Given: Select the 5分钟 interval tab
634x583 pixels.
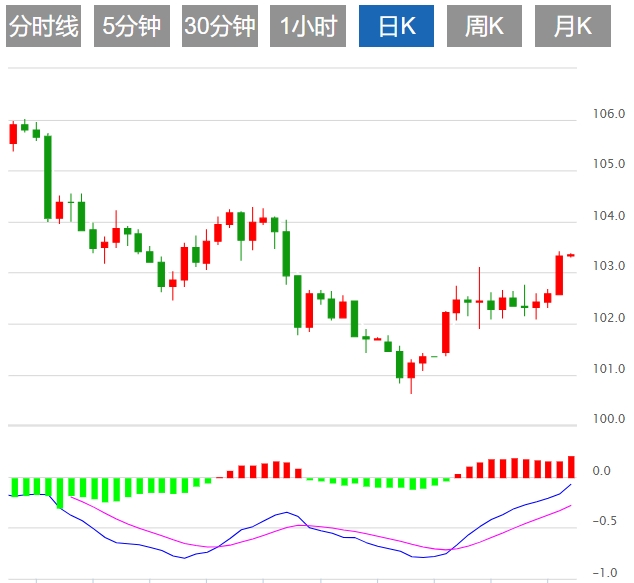Looking at the screenshot, I should 132,26.
